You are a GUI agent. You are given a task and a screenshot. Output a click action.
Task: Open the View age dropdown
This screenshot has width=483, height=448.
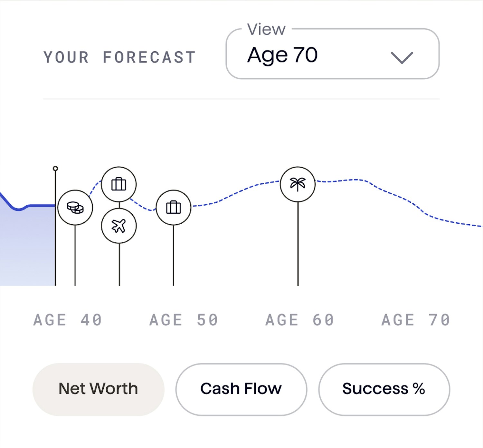333,54
